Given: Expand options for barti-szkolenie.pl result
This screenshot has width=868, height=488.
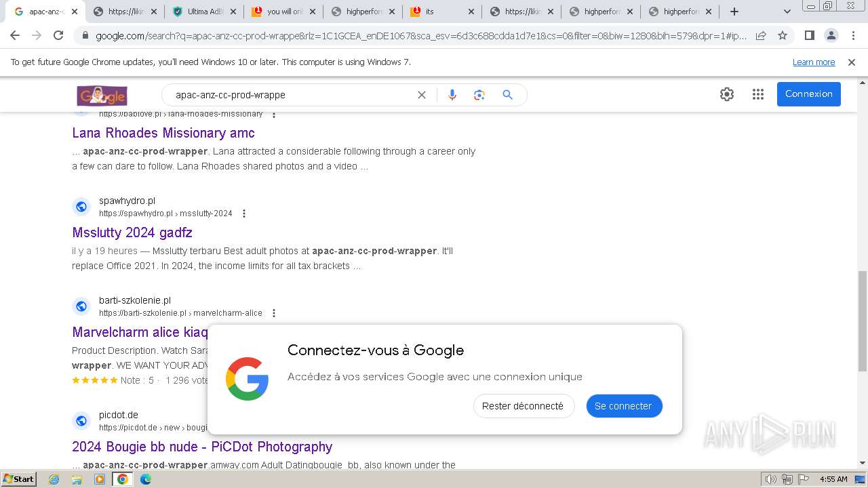Looking at the screenshot, I should click(274, 313).
